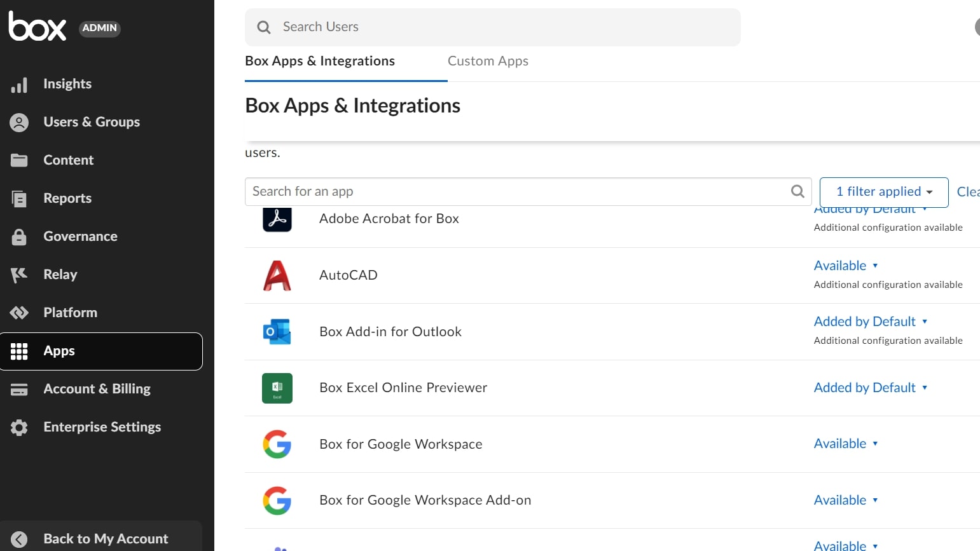Click the Search Users magnifier icon
The height and width of the screenshot is (551, 980).
point(264,27)
